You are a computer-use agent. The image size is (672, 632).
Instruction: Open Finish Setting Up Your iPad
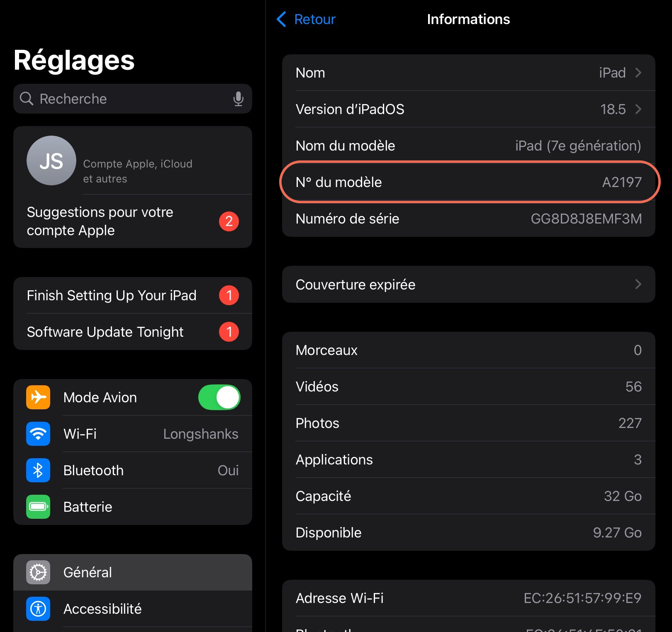133,295
